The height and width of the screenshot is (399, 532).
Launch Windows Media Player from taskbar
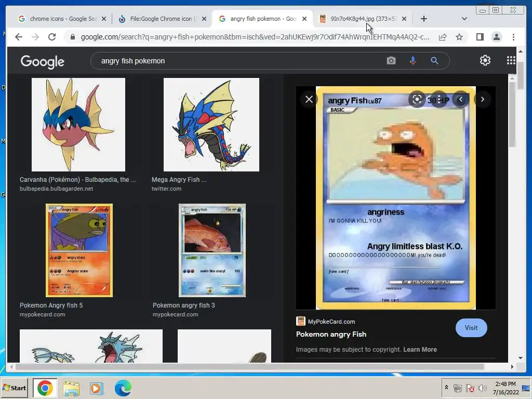(x=97, y=388)
